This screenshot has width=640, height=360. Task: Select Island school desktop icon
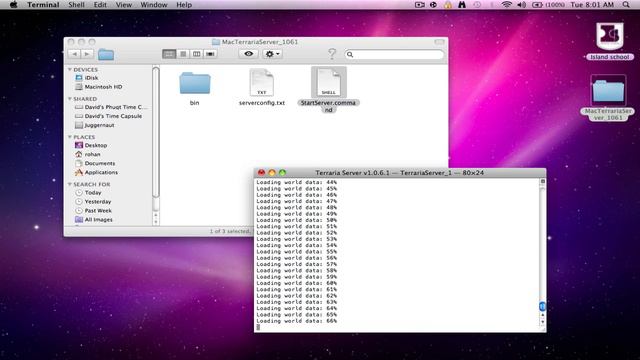[609, 41]
